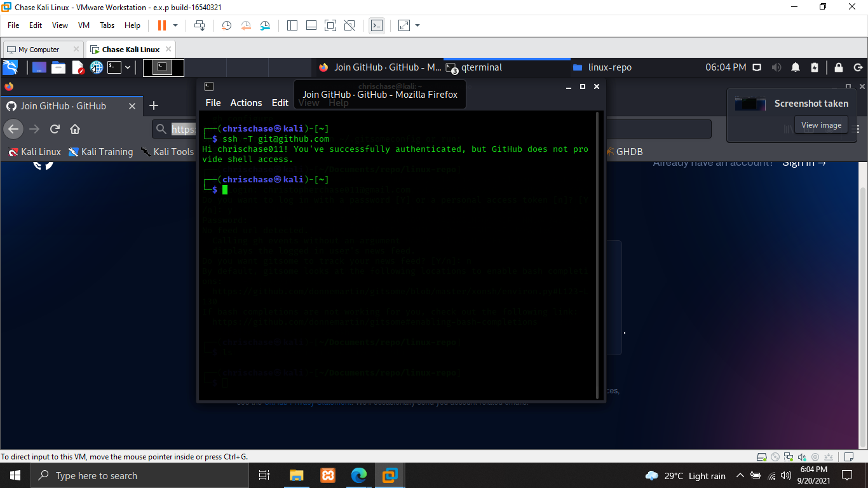
Task: Open Kali notifications bell icon
Action: 796,67
